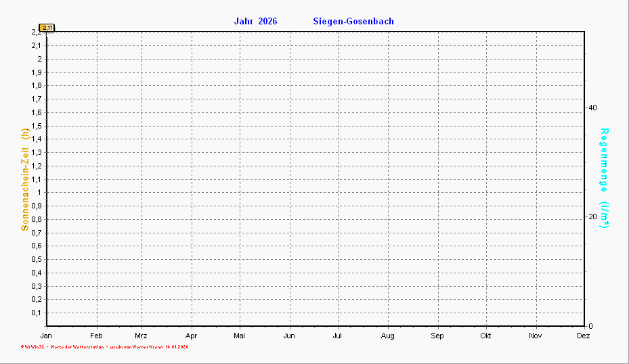
Task: Click the Jul month label
Action: 337,336
